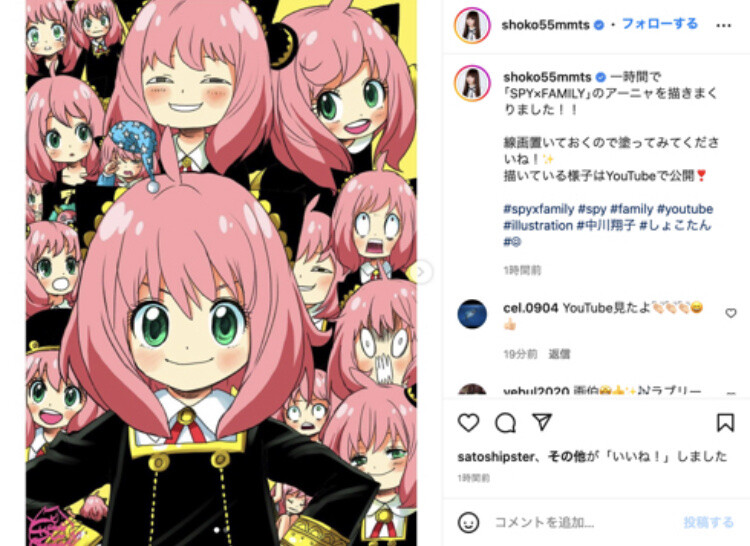
Task: Focus the コメントを追加 comment field
Action: pos(584,523)
